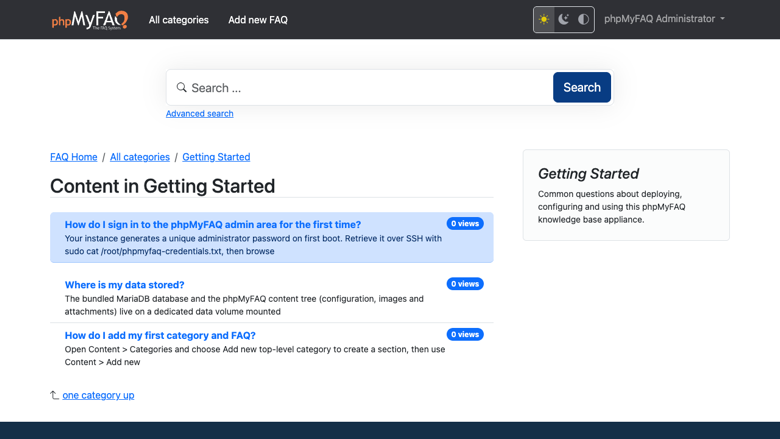Open 'Where is my data stored?' FAQ
Viewport: 780px width, 439px height.
pyautogui.click(x=124, y=285)
